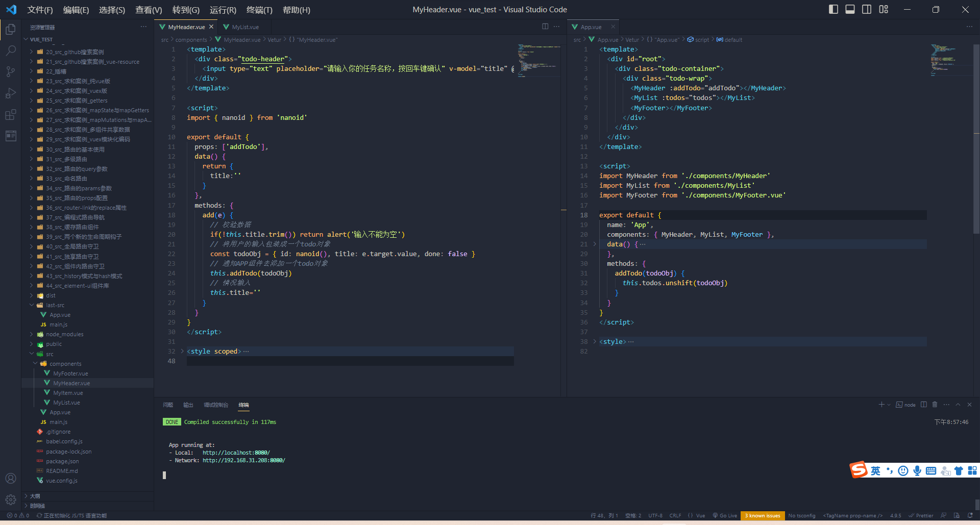Open the Source Control view
Screen dimensions: 980x525
coord(10,72)
